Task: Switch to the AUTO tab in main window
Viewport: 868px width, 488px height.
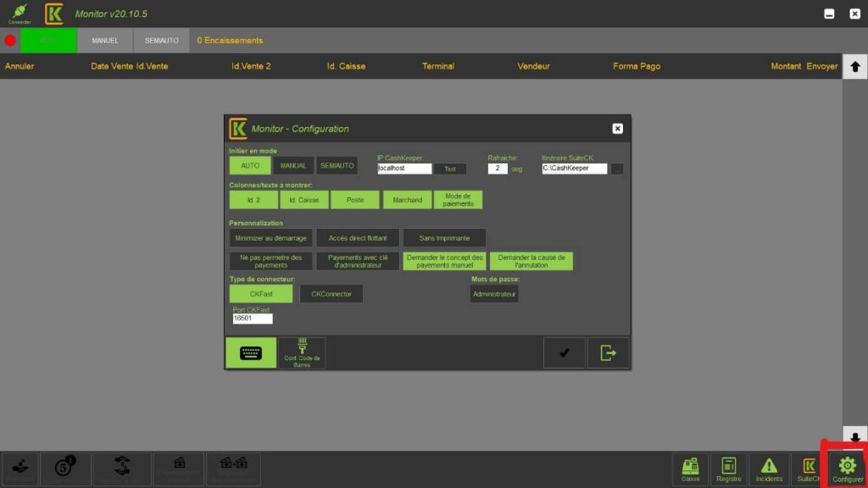Action: [x=48, y=41]
